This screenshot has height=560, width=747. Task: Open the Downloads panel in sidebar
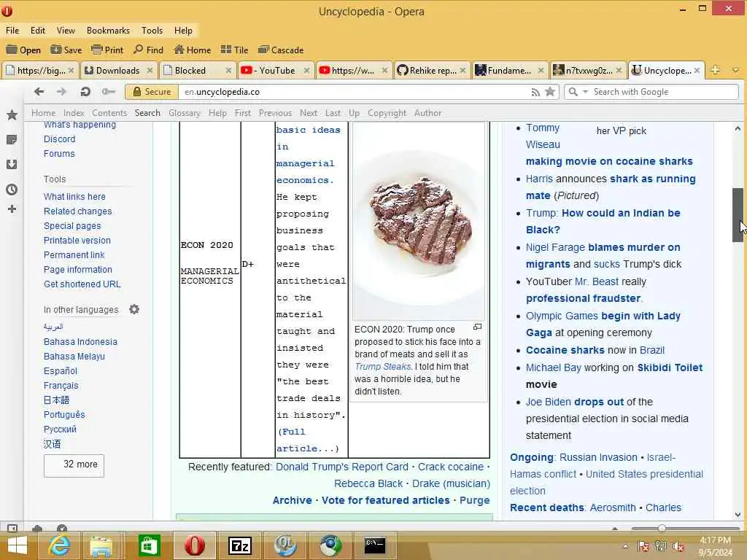pyautogui.click(x=12, y=164)
